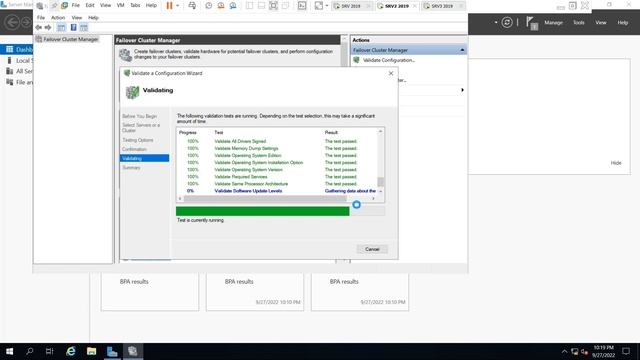
Task: Collapse the Failover Cluster Manager Actions section
Action: tap(462, 50)
